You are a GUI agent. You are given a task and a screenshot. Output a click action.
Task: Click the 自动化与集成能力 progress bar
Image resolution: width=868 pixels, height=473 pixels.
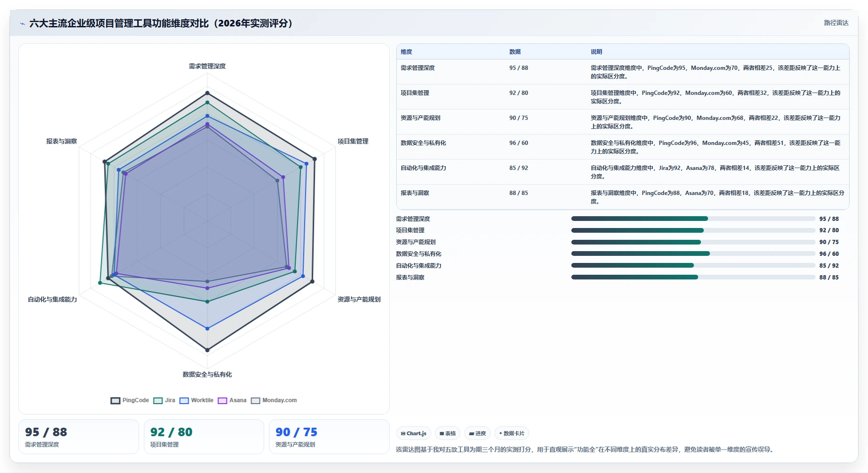point(693,265)
